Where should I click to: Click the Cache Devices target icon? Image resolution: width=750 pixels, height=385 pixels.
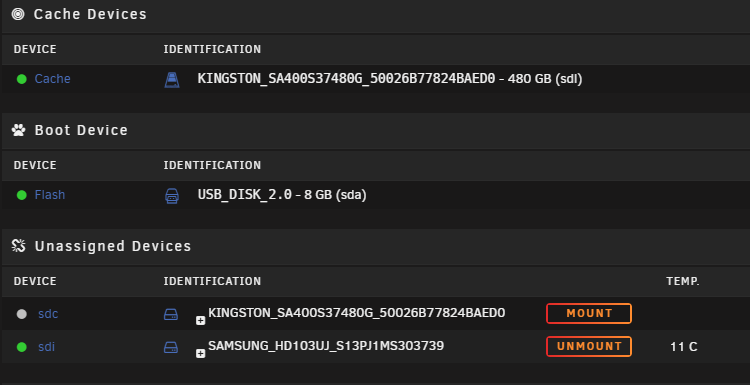(x=18, y=14)
